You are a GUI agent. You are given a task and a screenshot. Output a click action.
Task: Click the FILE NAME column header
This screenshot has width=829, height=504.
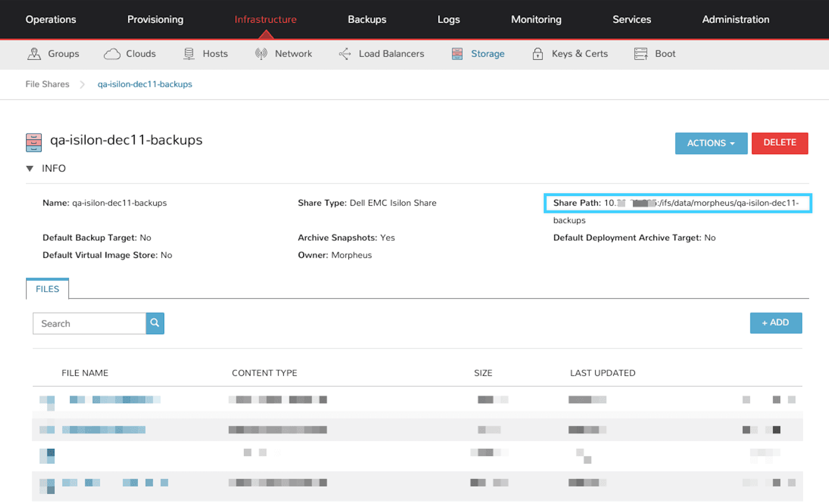tap(85, 373)
